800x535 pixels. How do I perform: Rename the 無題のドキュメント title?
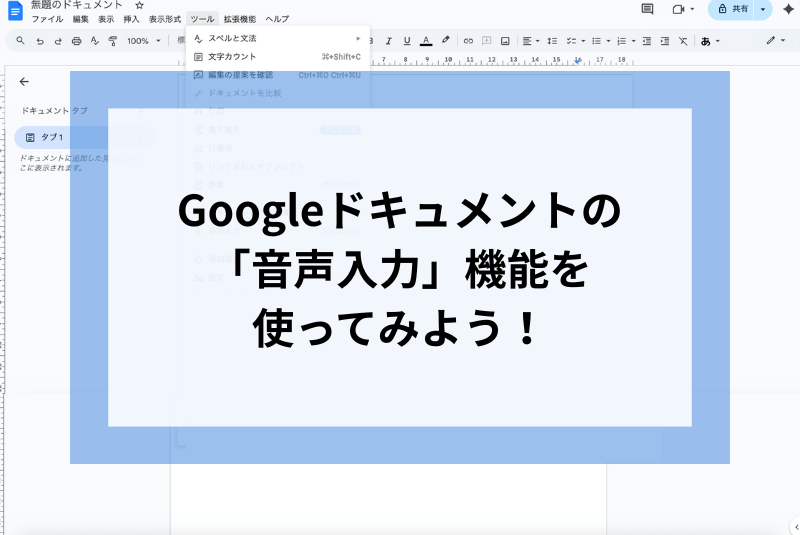(x=77, y=5)
